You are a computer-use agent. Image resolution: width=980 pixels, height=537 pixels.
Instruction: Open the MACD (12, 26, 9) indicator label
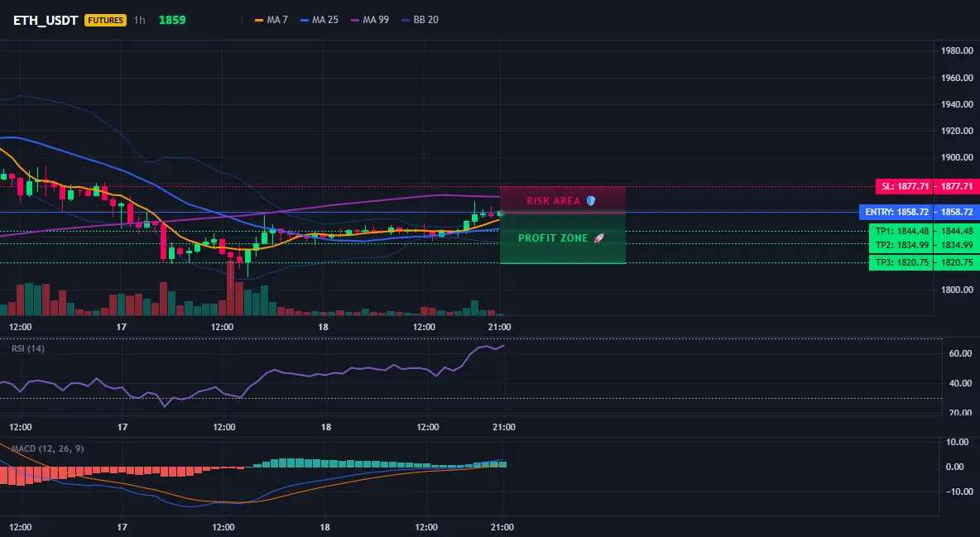[47, 448]
